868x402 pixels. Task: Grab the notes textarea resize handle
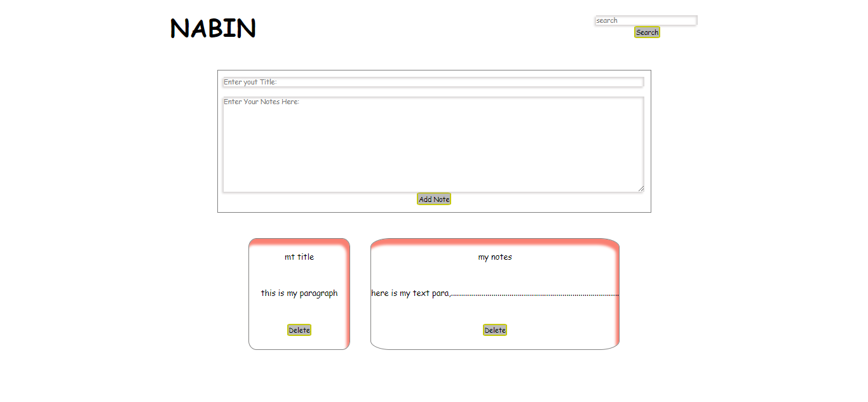641,189
